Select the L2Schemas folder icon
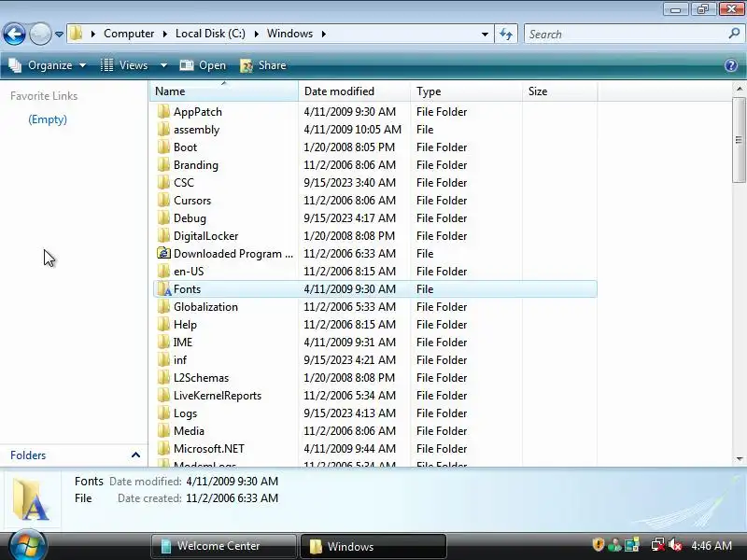Screen dimensions: 747x560 pyautogui.click(x=163, y=378)
